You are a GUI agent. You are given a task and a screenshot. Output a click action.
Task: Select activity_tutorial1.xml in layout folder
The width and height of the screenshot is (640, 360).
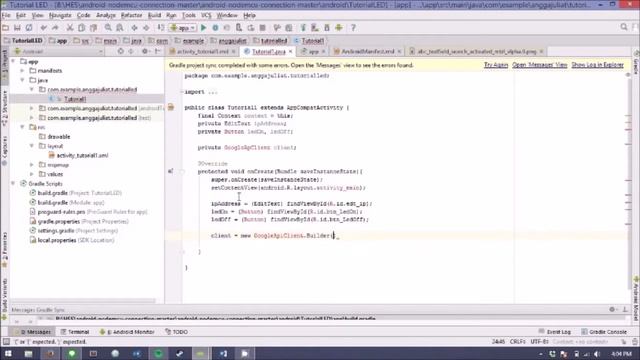coord(82,155)
